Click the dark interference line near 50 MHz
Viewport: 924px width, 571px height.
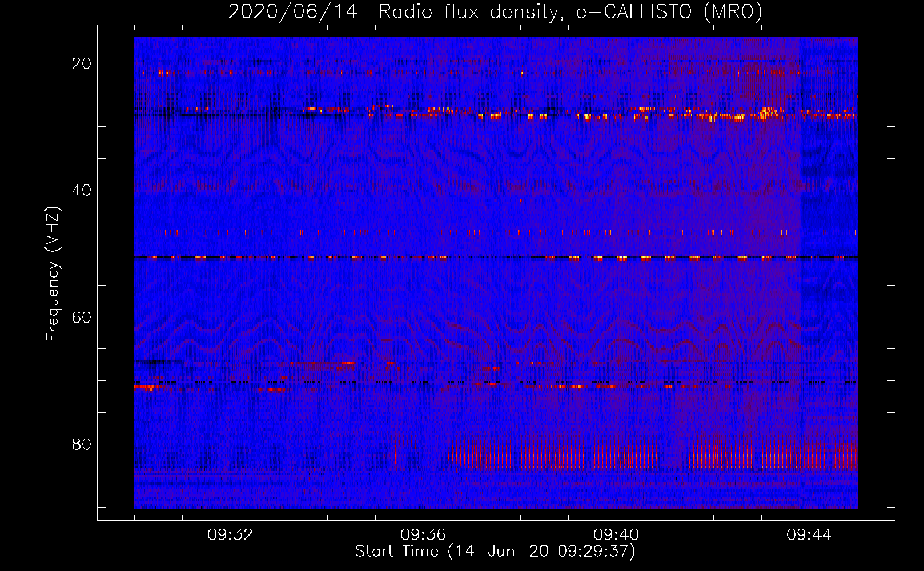(x=496, y=258)
